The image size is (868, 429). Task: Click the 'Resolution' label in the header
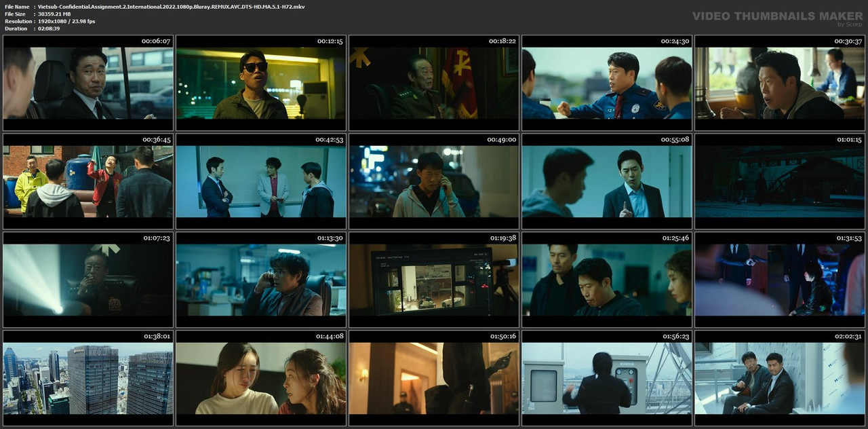click(17, 21)
